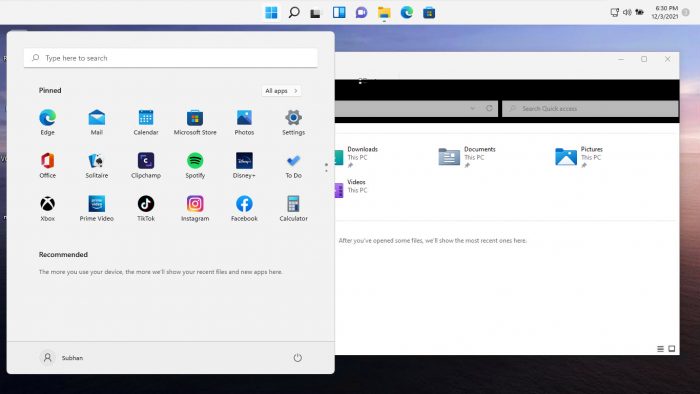Viewport: 700px width, 394px height.
Task: Open Task View from taskbar
Action: (x=316, y=13)
